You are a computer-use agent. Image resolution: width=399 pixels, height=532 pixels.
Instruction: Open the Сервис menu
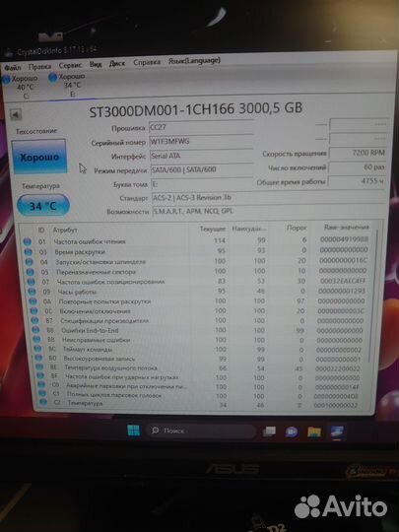click(x=70, y=65)
